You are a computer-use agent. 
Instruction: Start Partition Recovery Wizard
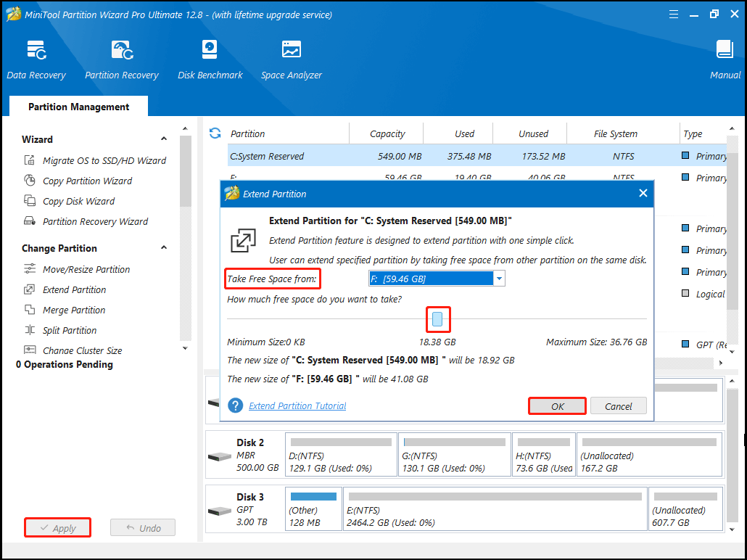(86, 222)
